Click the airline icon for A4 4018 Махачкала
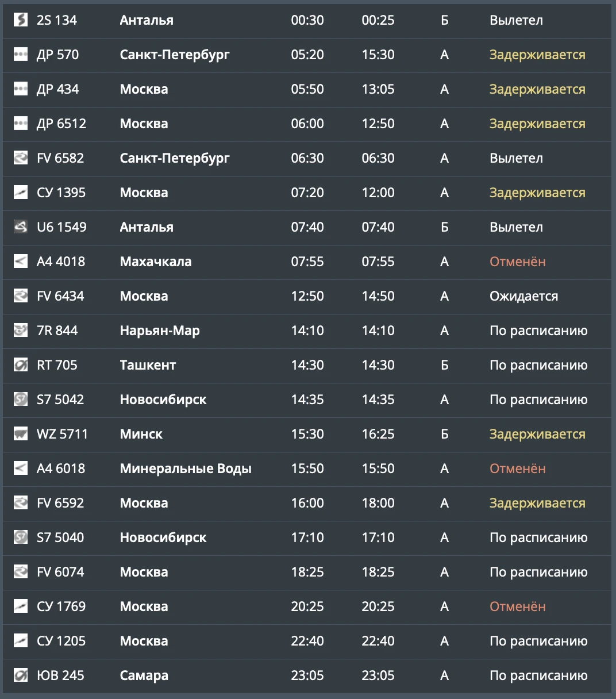 [x=21, y=262]
